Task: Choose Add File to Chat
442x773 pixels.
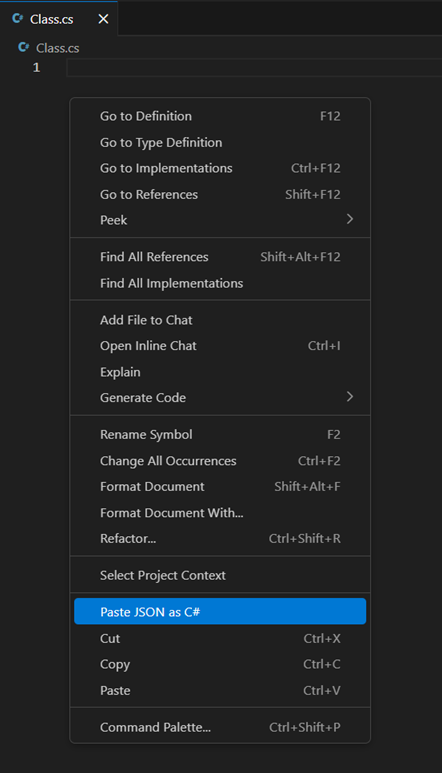Action: 220,320
